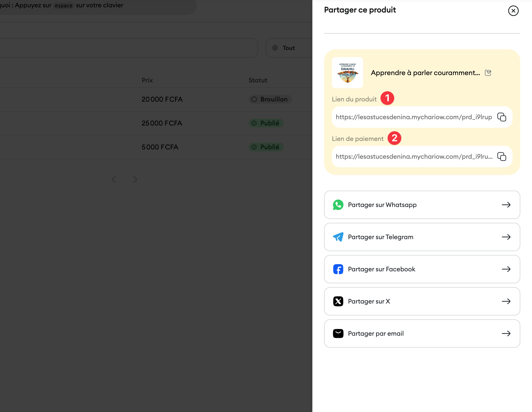This screenshot has height=412, width=532.
Task: Share via Partager sur X label
Action: (x=369, y=301)
